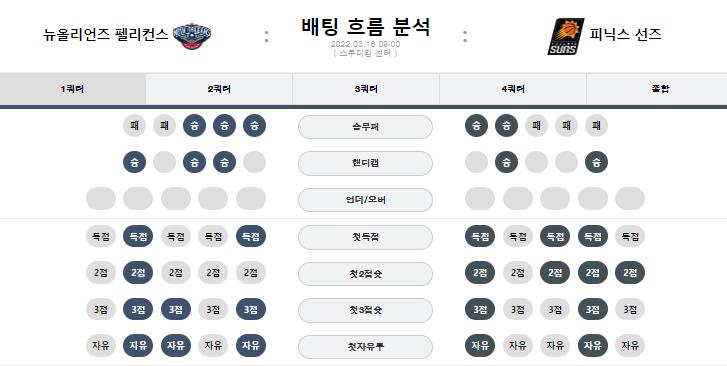This screenshot has width=727, height=366.
Task: Open the 첫자유투 category button
Action: tap(365, 347)
